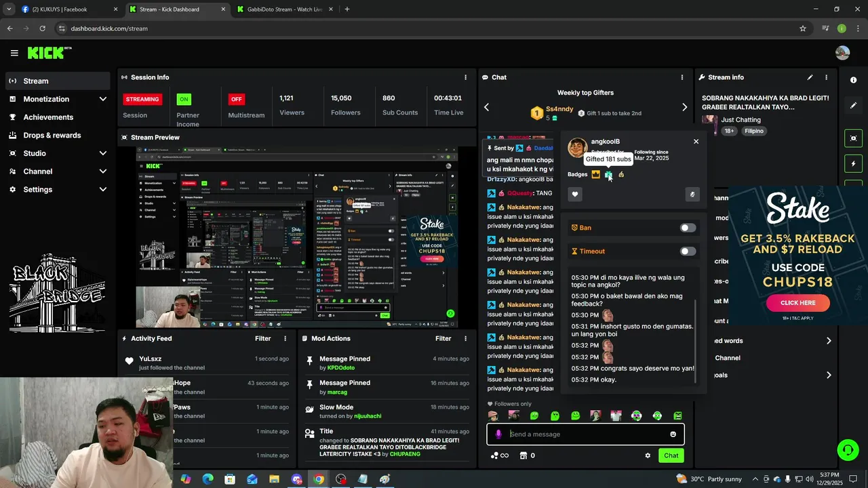Click the 18+ tag in Stream info
This screenshot has height=488, width=868.
[729, 131]
